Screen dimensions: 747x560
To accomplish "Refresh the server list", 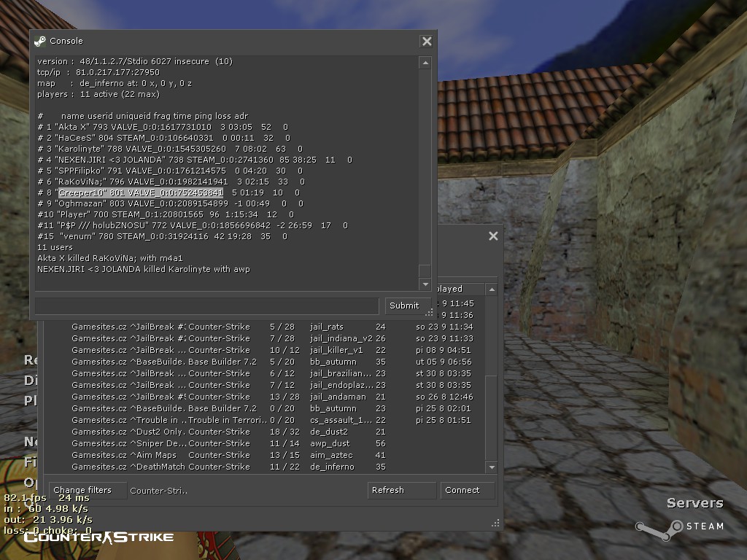I will click(402, 490).
